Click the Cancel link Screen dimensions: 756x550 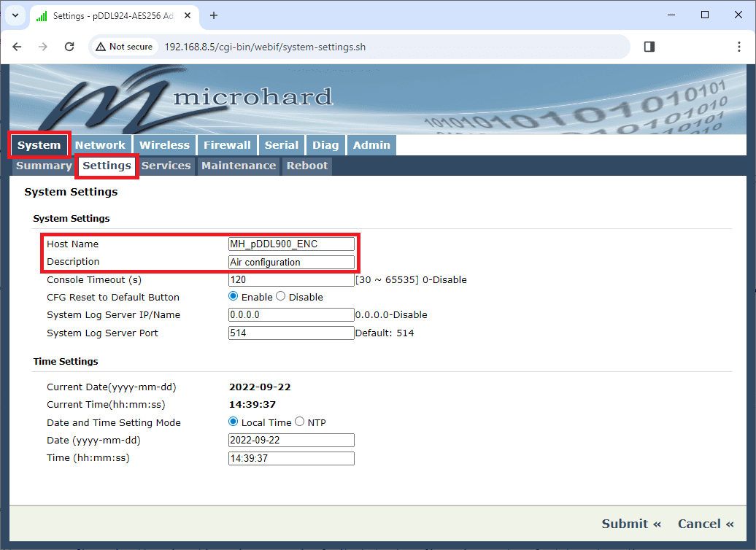point(706,524)
